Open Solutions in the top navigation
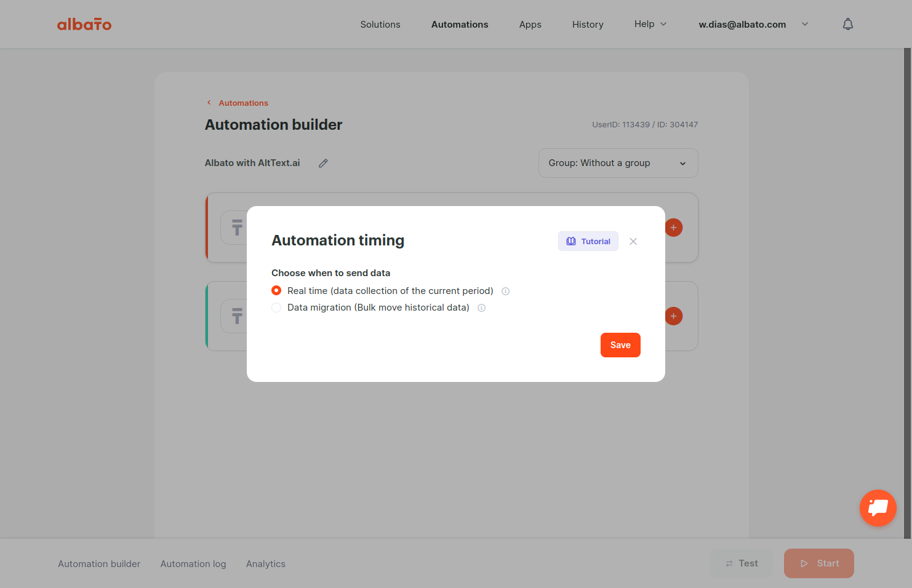This screenshot has width=912, height=588. pos(380,25)
